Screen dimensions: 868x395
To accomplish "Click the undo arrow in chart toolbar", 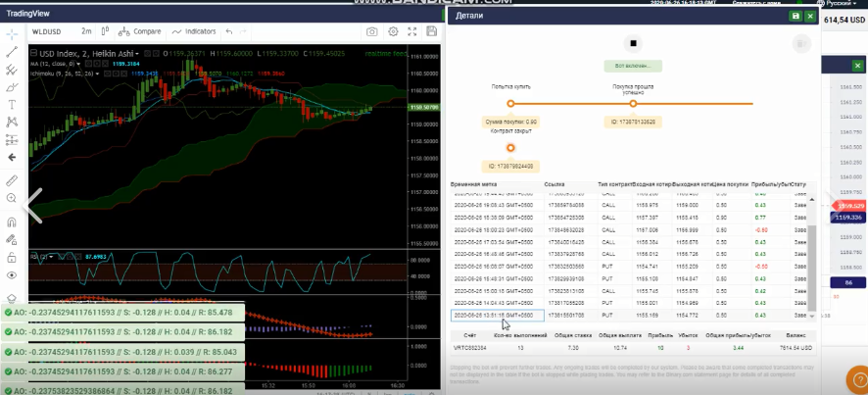I will pos(229,31).
